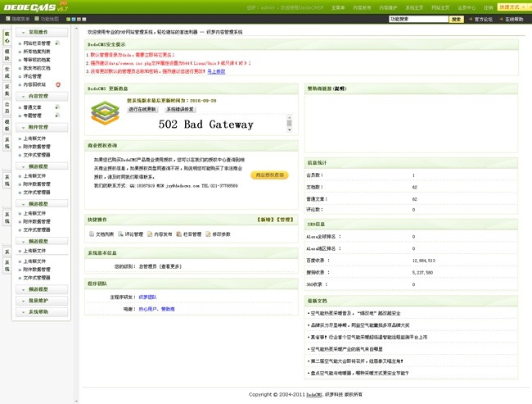This screenshot has height=404, width=532.
Task: Switch to the 采集 side tab
Action: 7,90
